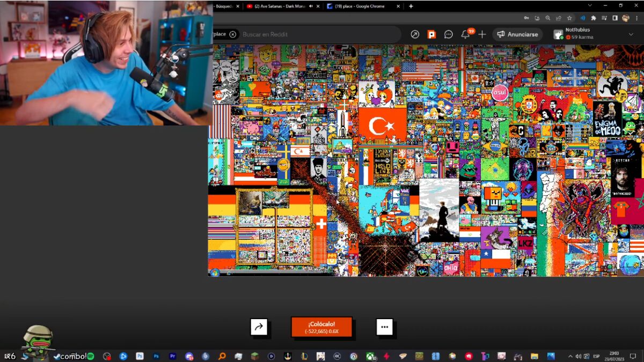
Task: Show hidden system tray icons
Action: [570, 356]
